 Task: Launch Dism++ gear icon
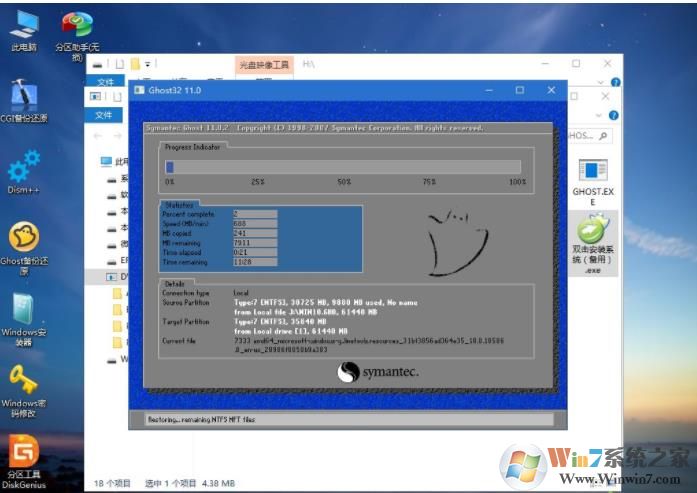24,168
